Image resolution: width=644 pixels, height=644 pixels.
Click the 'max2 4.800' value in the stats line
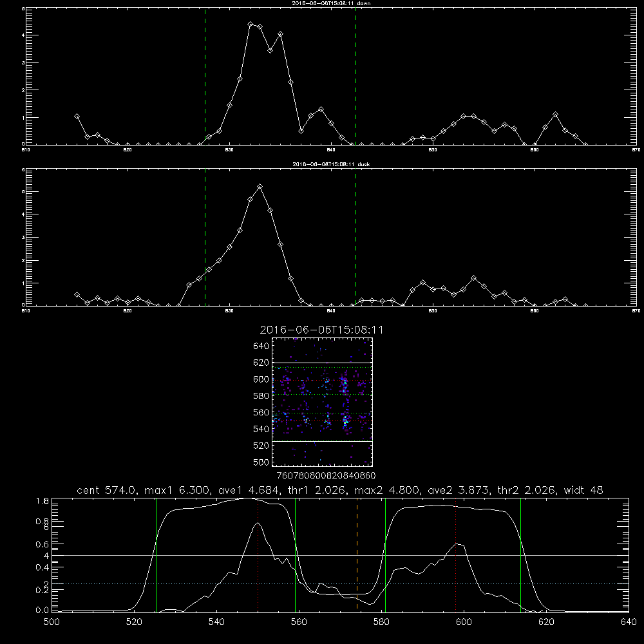(386, 490)
